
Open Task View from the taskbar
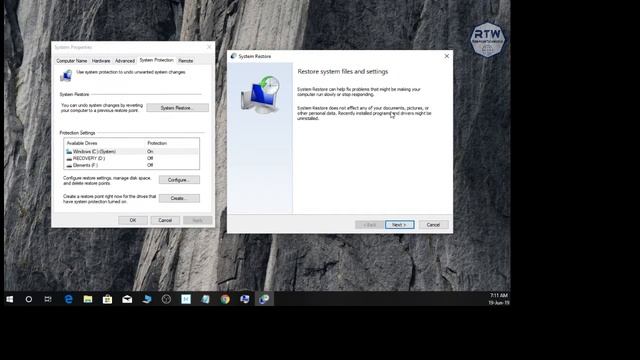point(48,299)
